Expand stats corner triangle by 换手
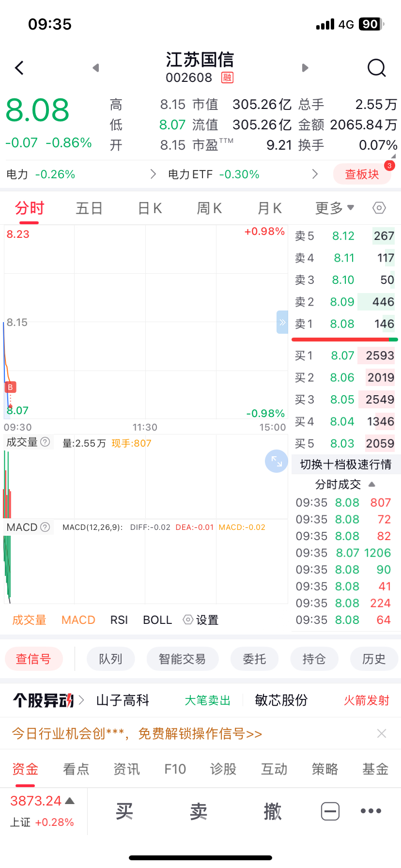 coord(393,156)
